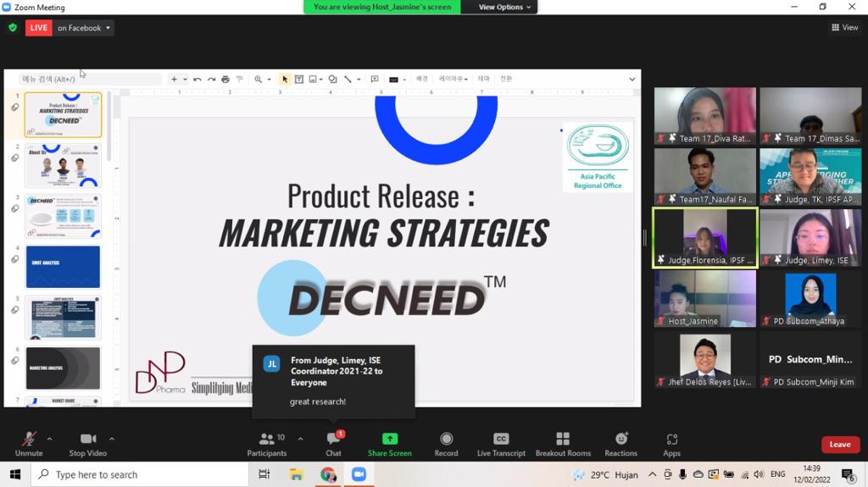
Task: Click the zoom magnifier icon
Action: pos(258,79)
